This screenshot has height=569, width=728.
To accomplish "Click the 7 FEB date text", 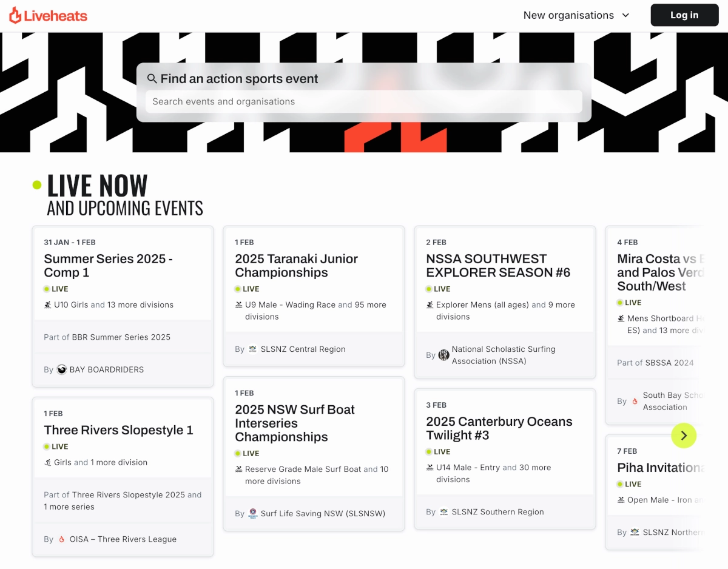I will click(x=627, y=451).
